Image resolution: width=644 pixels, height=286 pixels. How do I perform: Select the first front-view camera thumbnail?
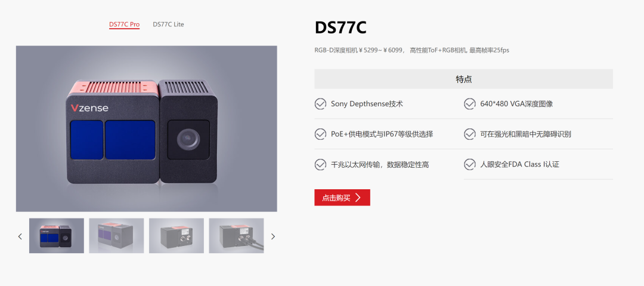[57, 236]
